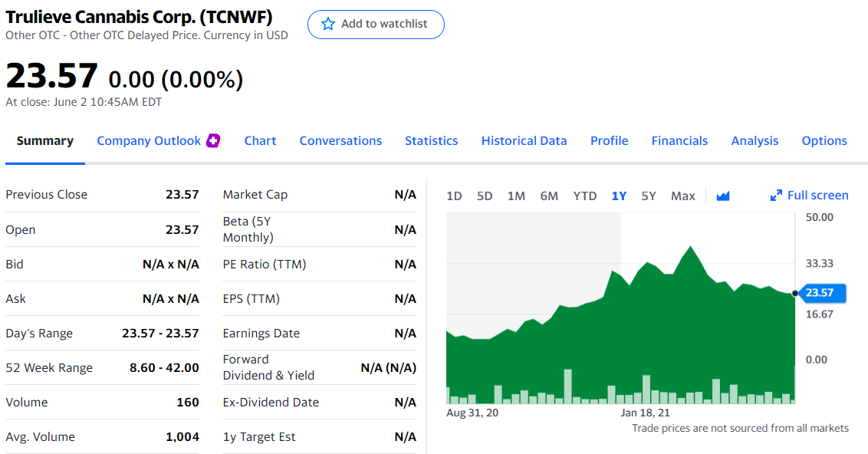
Task: Switch chart type using the area chart icon
Action: (723, 196)
